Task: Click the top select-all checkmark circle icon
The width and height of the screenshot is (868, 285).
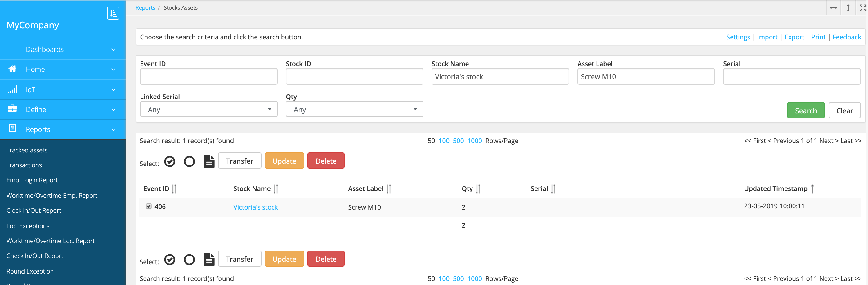Action: point(170,161)
